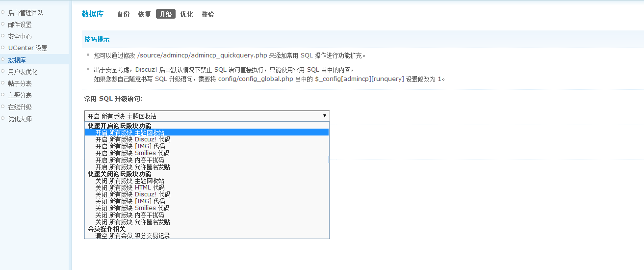Viewport: 644px width, 270px height.
Task: Click the 常用 SQL 升级语句 label
Action: pos(113,99)
